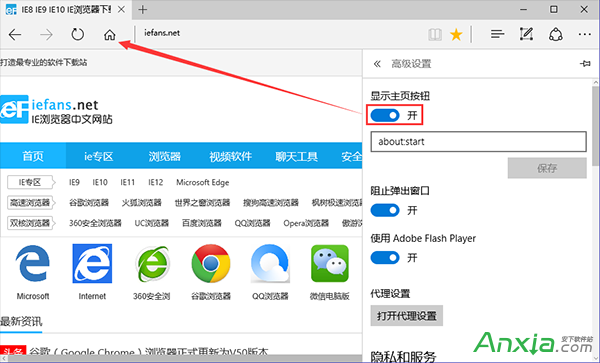Click the greyed 保存 save button
Screen dimensions: 600x363
(x=547, y=168)
